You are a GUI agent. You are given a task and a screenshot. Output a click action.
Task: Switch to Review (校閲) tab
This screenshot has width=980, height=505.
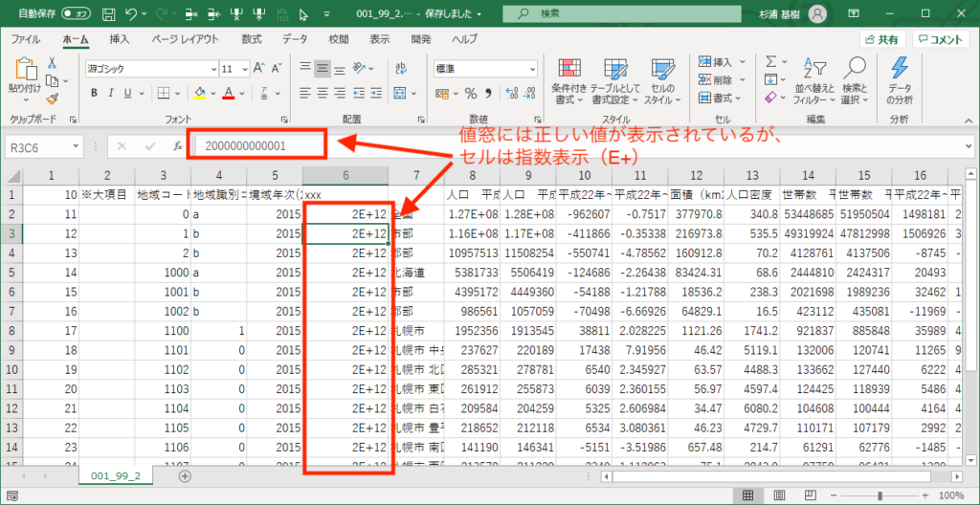(x=339, y=39)
